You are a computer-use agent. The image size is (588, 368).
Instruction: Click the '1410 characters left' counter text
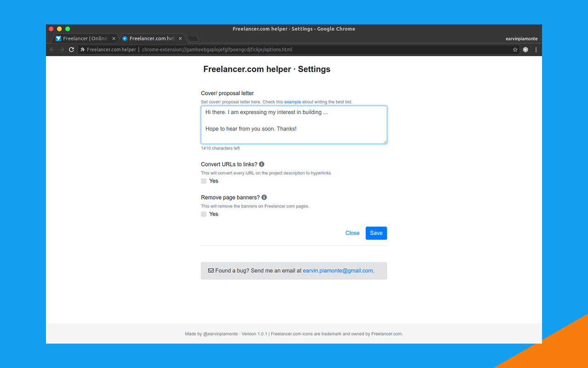pyautogui.click(x=220, y=148)
